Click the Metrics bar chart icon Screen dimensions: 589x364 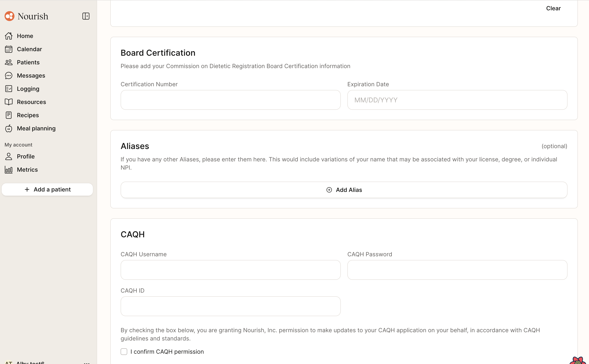(9, 170)
